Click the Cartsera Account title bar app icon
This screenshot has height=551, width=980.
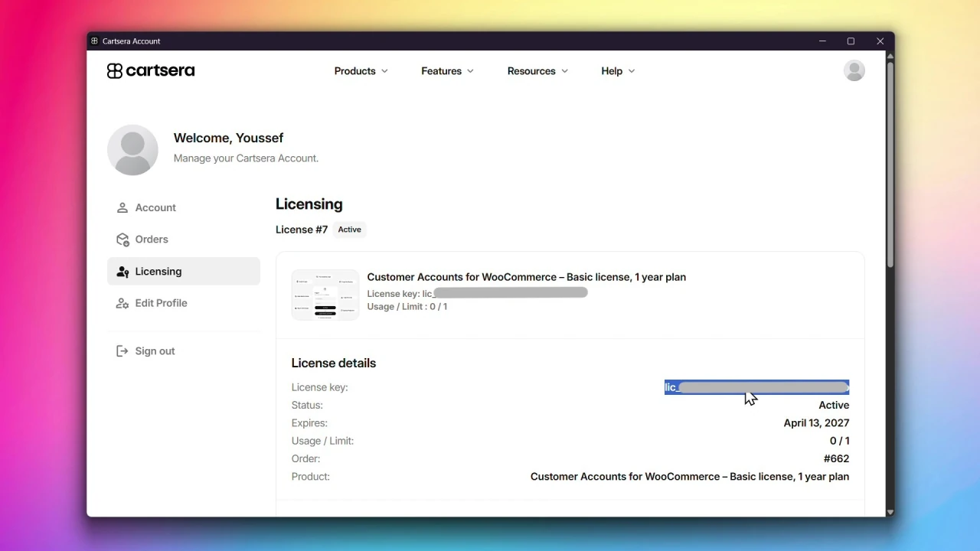pos(94,41)
